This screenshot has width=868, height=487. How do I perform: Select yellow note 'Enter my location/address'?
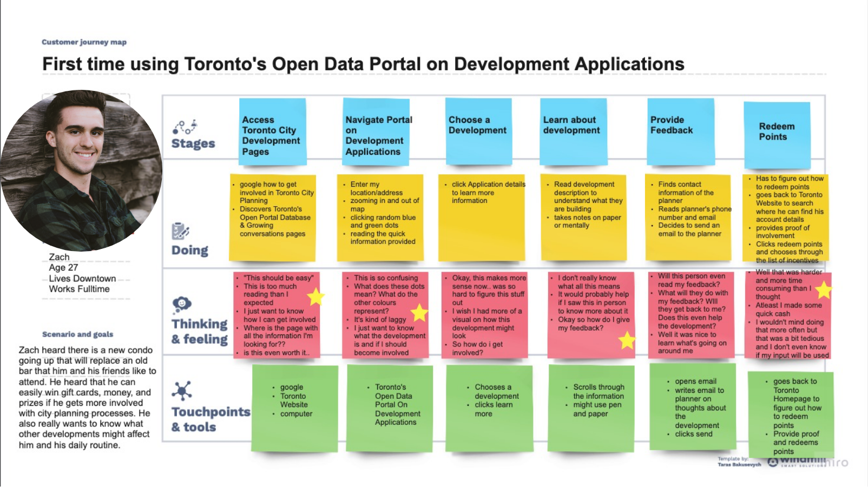pyautogui.click(x=380, y=218)
